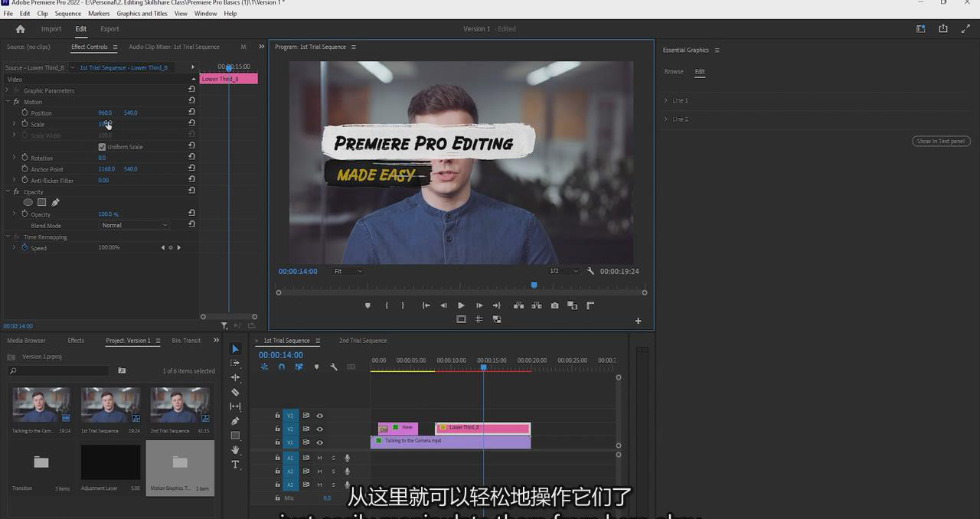Select the Selection tool arrow
This screenshot has width=980, height=519.
[235, 349]
